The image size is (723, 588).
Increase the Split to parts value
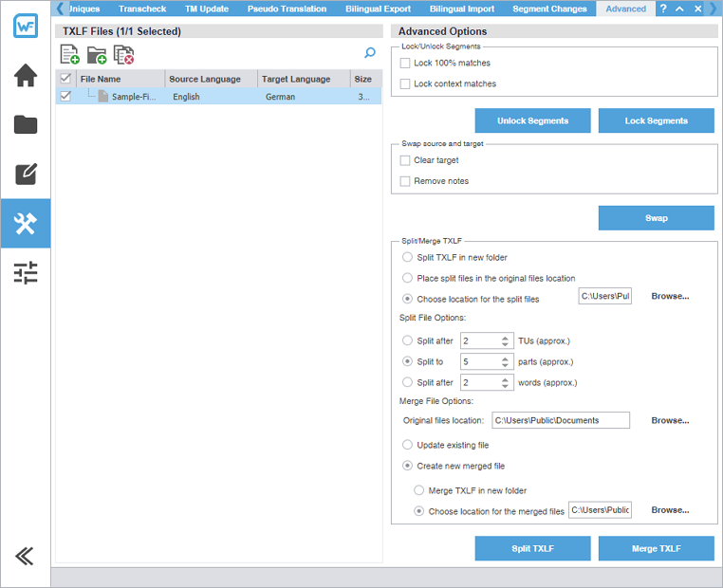[x=508, y=358]
